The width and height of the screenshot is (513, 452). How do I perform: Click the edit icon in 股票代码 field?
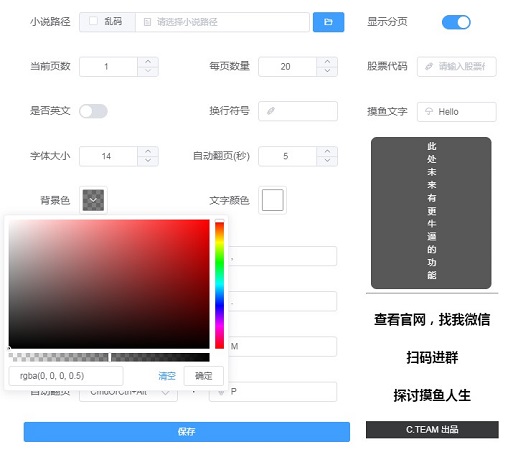point(429,66)
